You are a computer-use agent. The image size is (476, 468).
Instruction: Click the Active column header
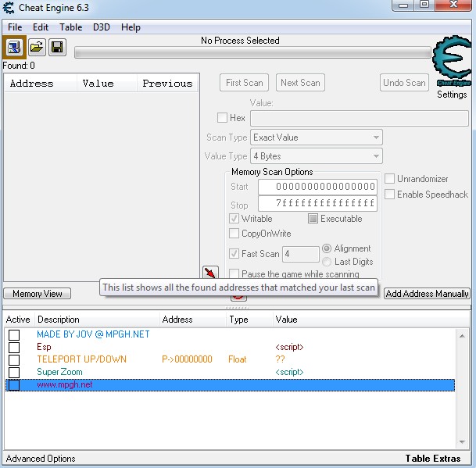(x=18, y=320)
